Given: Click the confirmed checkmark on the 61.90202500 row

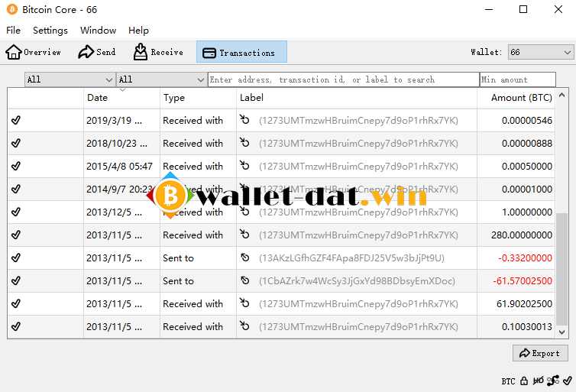Looking at the screenshot, I should [x=16, y=303].
